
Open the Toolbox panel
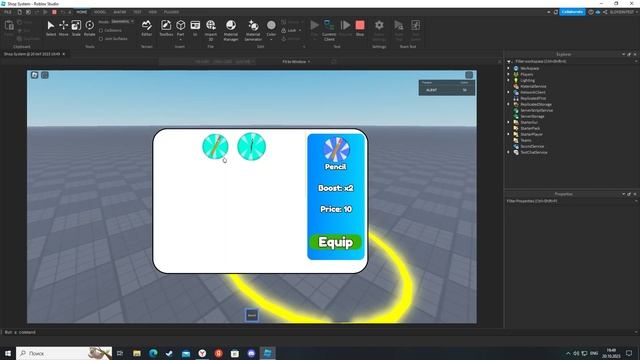pyautogui.click(x=166, y=28)
